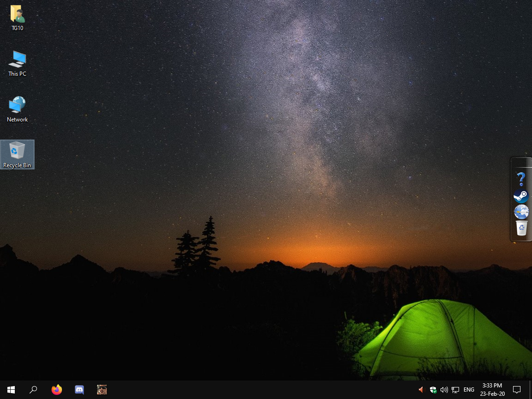The width and height of the screenshot is (532, 399).
Task: Open the TG10 user folder icon
Action: [17, 18]
